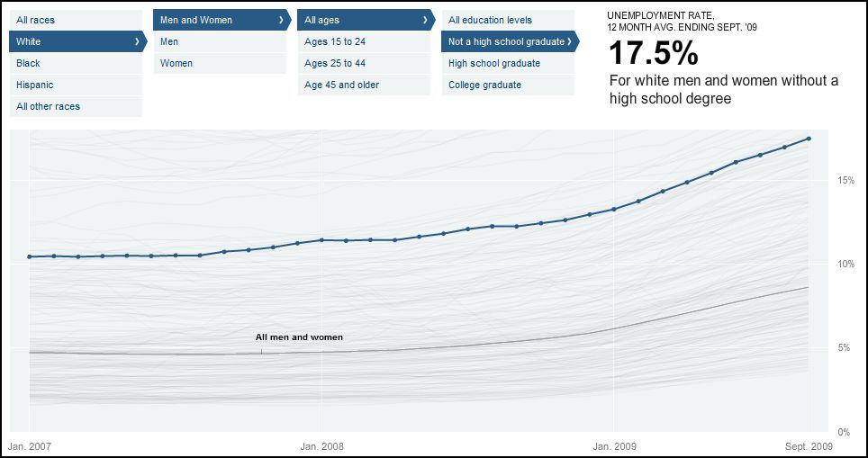Select Age 45 and older group

coord(342,85)
